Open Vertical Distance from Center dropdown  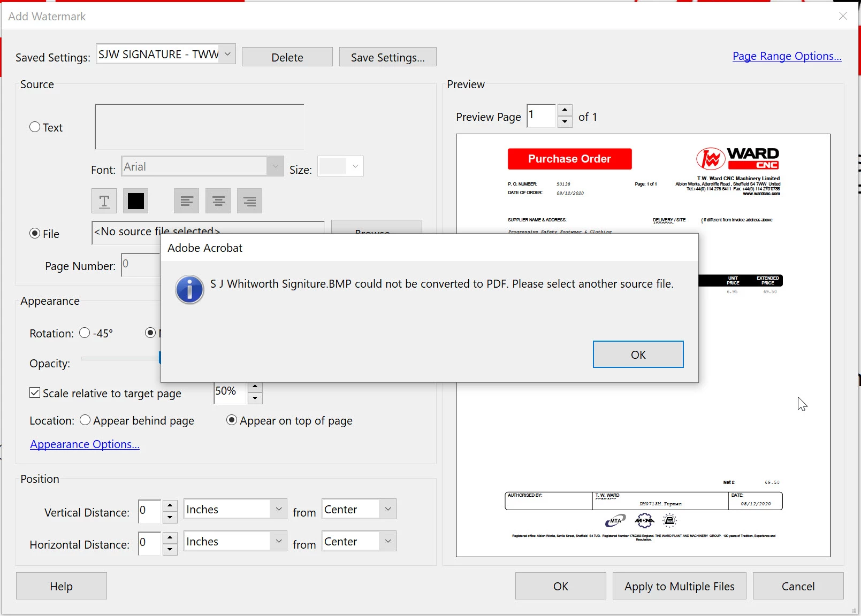tap(388, 509)
